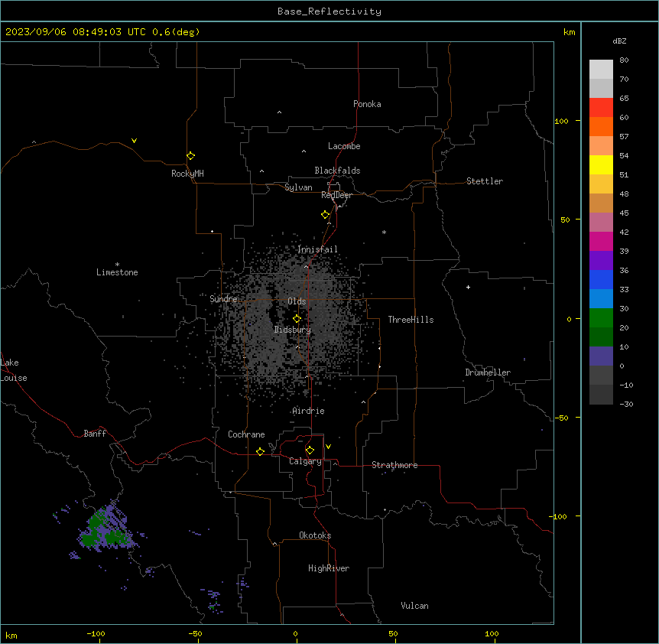The image size is (659, 644).
Task: Click the RockyMH label
Action: pyautogui.click(x=187, y=174)
